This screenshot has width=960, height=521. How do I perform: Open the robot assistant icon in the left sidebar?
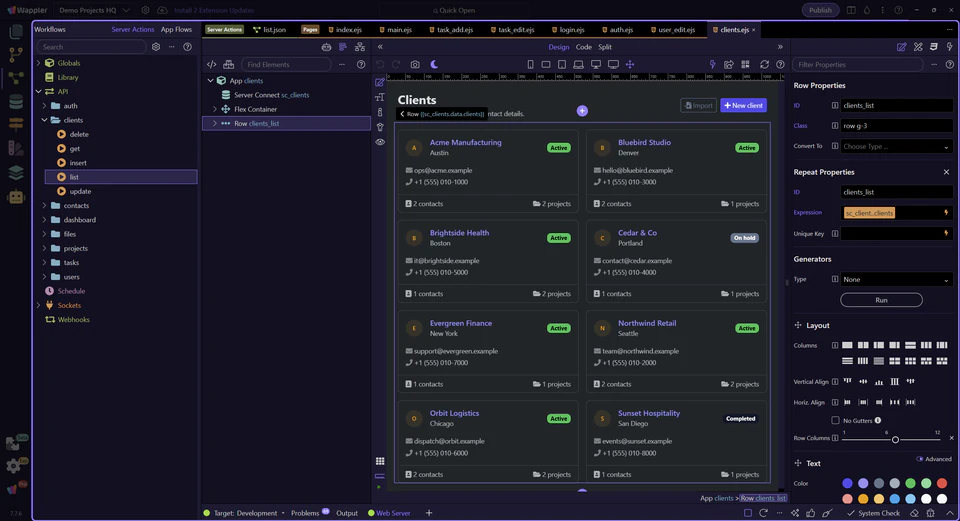[x=16, y=197]
